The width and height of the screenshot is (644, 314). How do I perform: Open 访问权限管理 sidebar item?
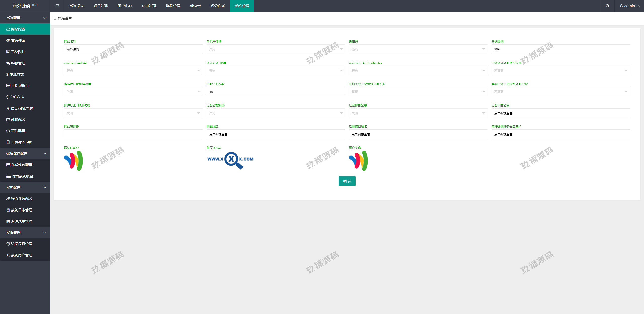[22, 244]
